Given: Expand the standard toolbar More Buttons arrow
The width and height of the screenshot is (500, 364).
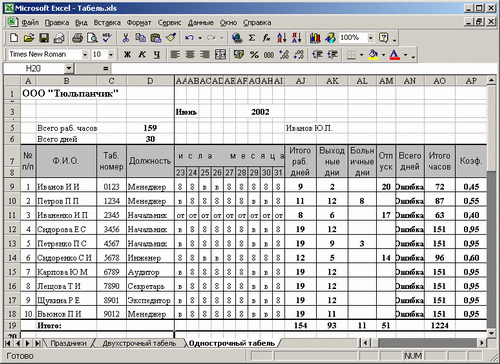Looking at the screenshot, I should (x=395, y=39).
